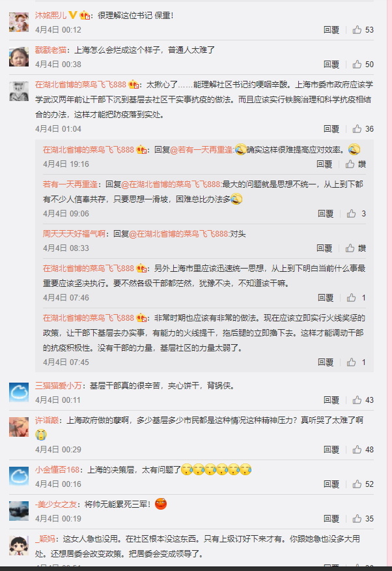
Task: Click the VIP badge next to 沐姥熙儿
Action: 73,15
